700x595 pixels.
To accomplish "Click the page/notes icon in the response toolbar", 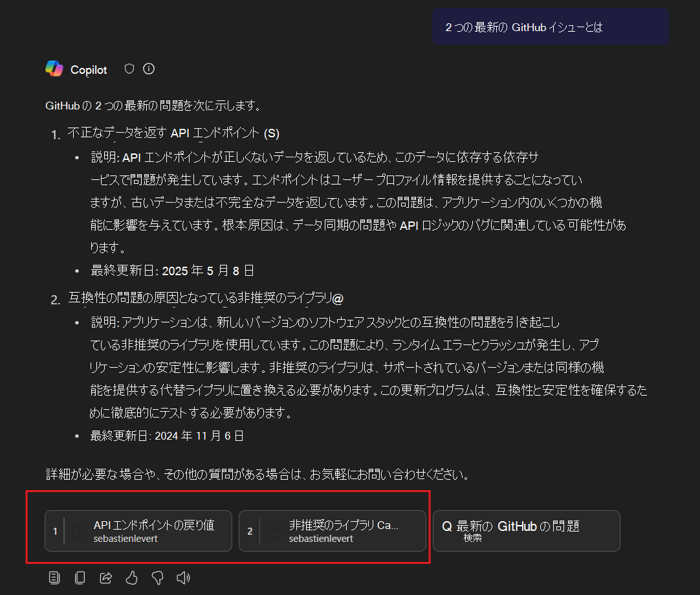I will pos(54,578).
